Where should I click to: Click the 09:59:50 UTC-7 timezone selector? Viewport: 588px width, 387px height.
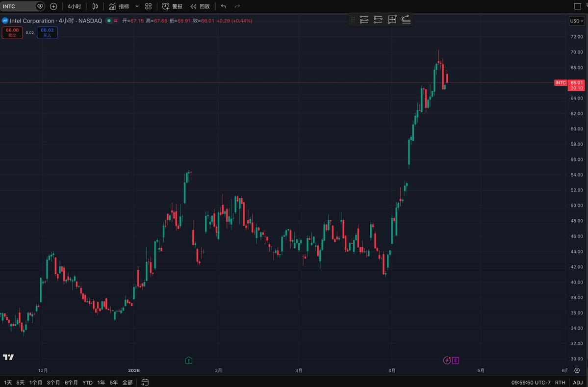click(531, 383)
